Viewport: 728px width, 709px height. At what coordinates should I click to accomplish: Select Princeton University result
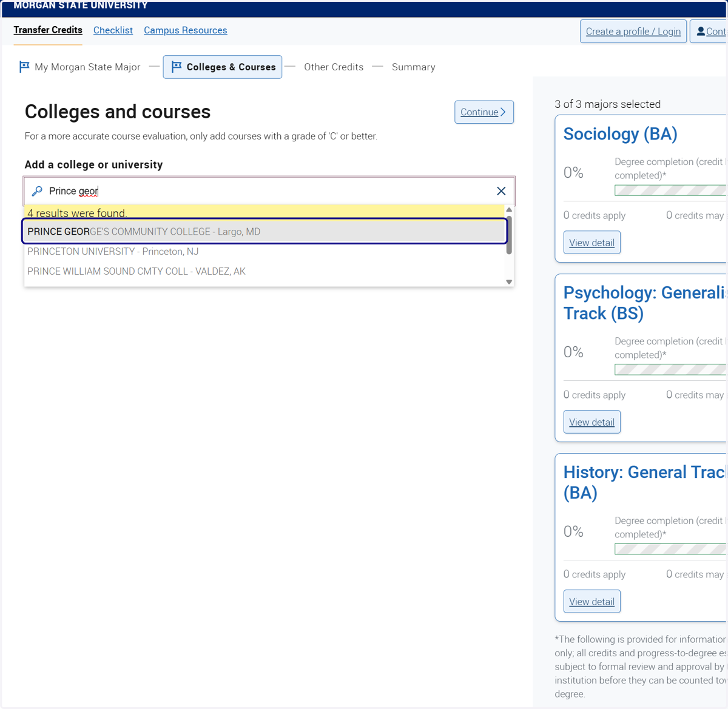pyautogui.click(x=265, y=251)
